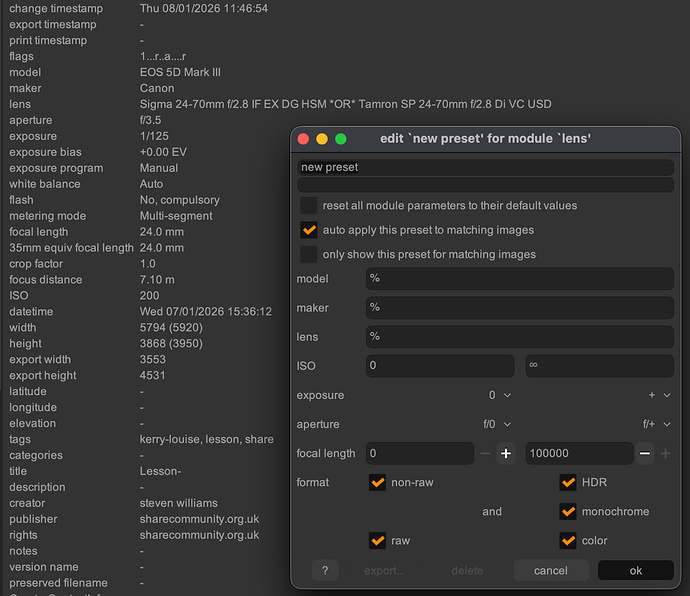The width and height of the screenshot is (690, 596).
Task: Uncheck the non-raw format checkbox
Action: 377,482
